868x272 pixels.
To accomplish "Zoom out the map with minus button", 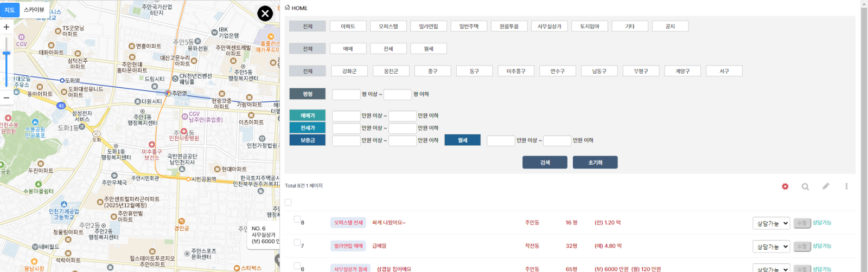I will 7,98.
